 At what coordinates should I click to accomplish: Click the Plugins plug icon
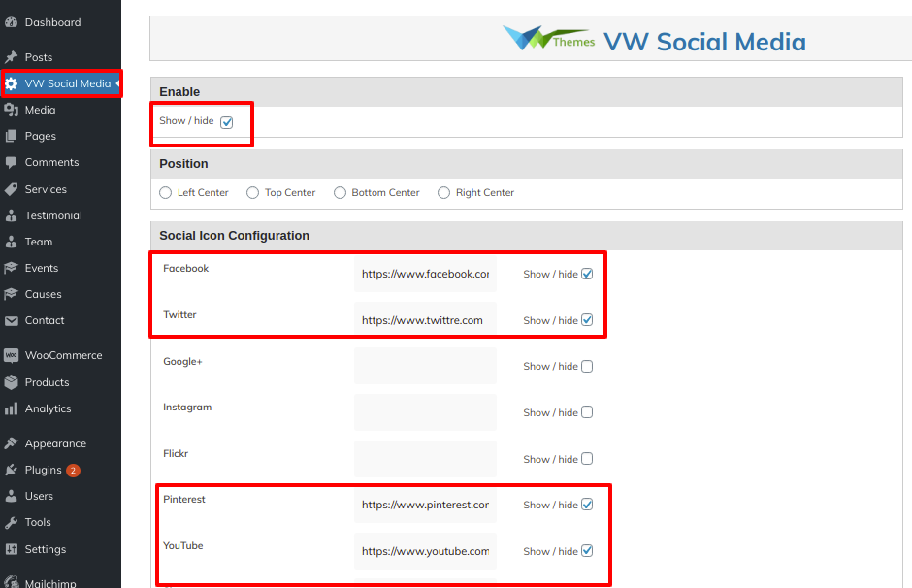(12, 470)
